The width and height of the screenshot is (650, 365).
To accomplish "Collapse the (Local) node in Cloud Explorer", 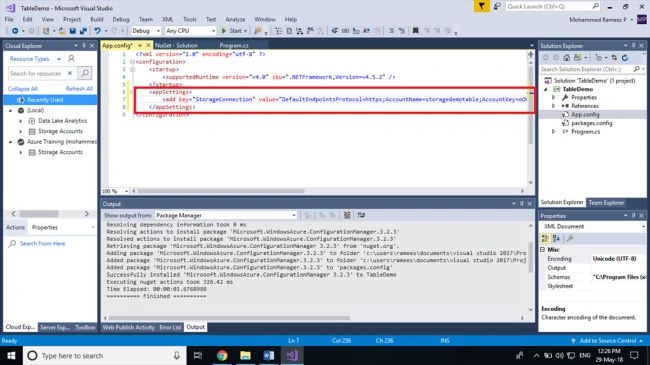I will [11, 110].
